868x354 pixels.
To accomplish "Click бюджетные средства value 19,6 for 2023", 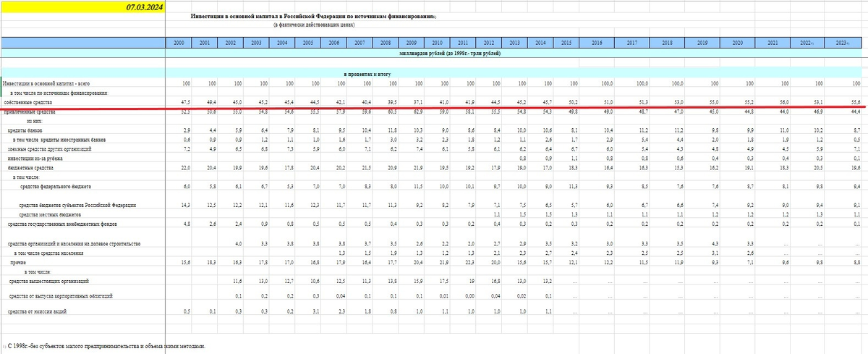I will click(x=856, y=167).
